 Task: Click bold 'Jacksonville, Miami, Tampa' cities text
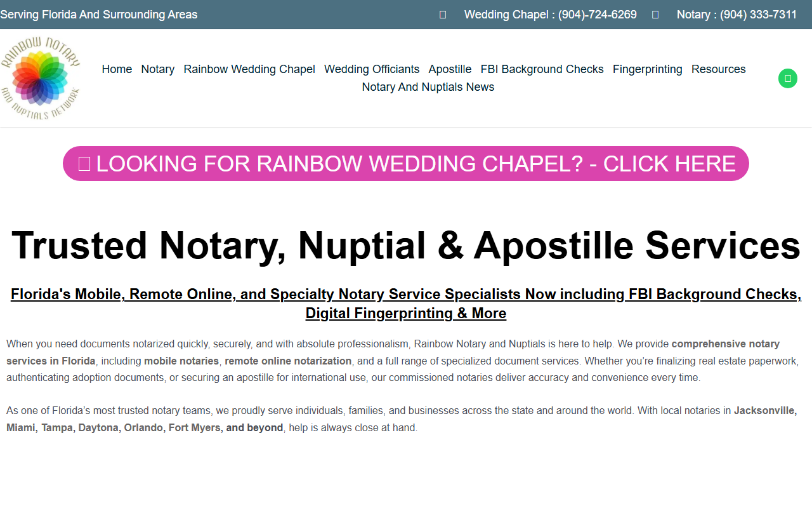coord(402,419)
